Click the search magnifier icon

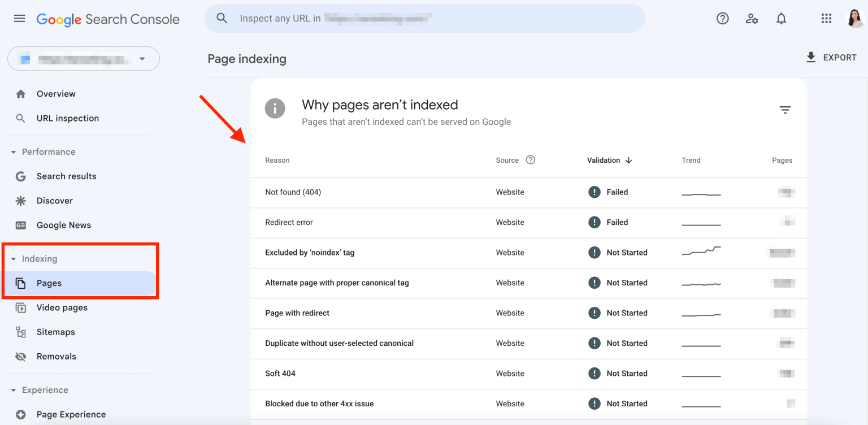222,19
